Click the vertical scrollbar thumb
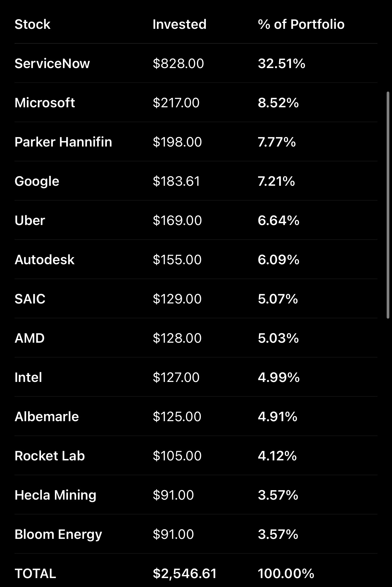 tap(388, 205)
